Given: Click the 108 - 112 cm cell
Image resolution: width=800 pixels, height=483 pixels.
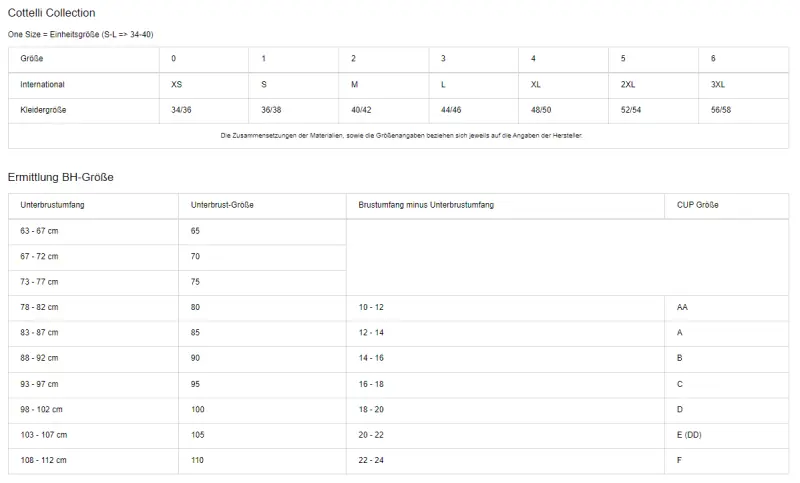Looking at the screenshot, I should pyautogui.click(x=43, y=460).
